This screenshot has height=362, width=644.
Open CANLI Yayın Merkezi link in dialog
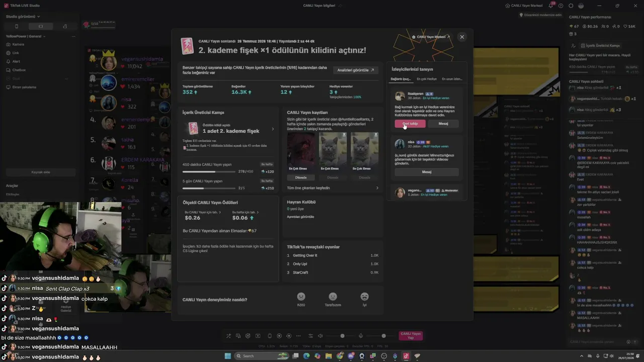click(431, 37)
